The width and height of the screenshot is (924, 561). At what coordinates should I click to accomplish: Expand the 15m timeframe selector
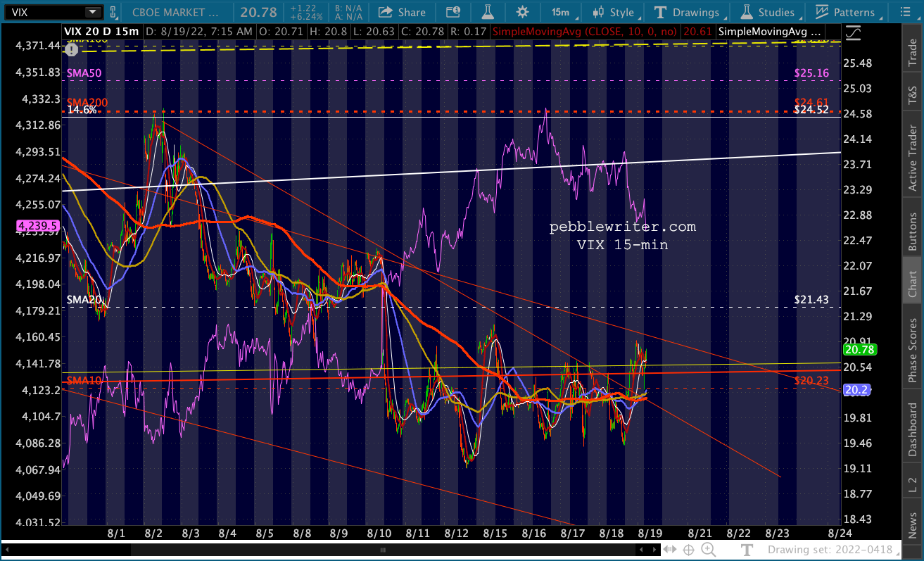(560, 12)
